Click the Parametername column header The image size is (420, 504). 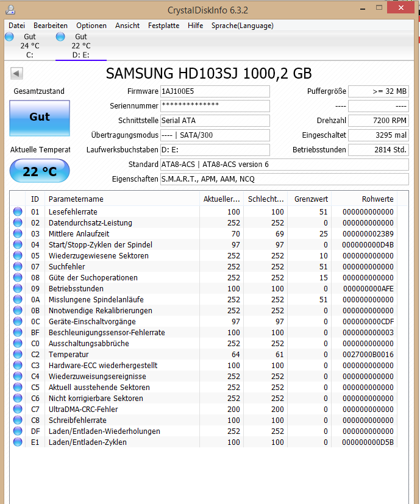(x=122, y=199)
